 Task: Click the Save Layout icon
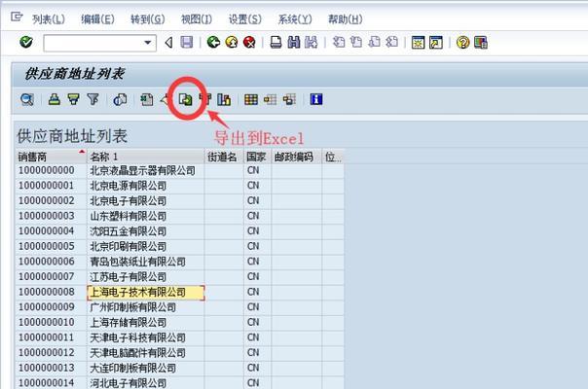pyautogui.click(x=289, y=100)
